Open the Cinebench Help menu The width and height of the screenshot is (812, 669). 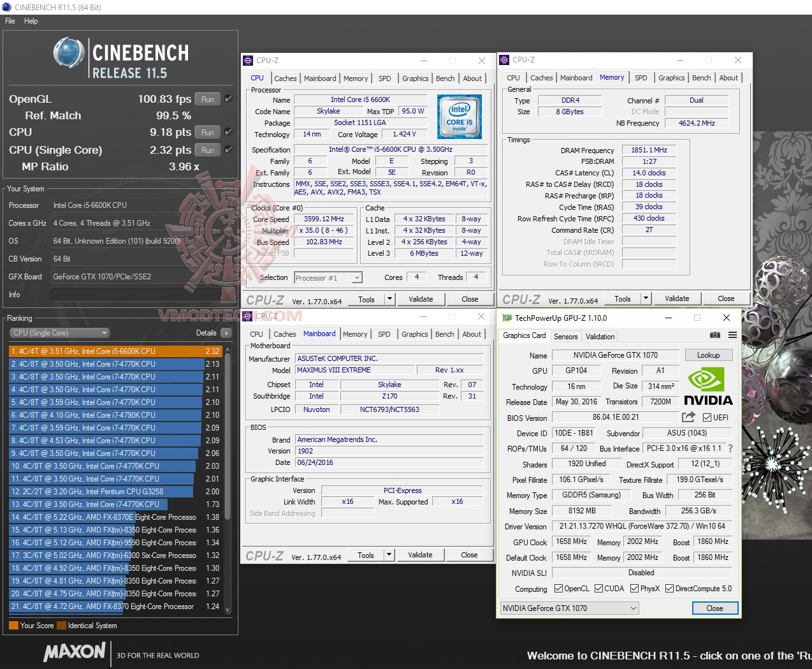click(x=31, y=21)
